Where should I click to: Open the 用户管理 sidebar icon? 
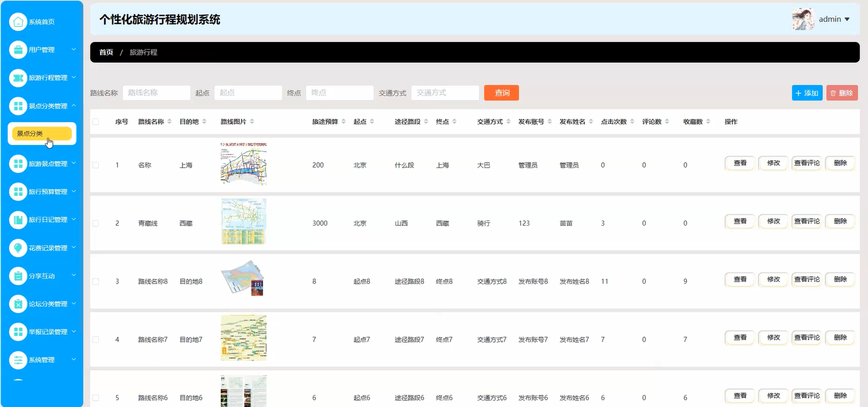click(19, 49)
